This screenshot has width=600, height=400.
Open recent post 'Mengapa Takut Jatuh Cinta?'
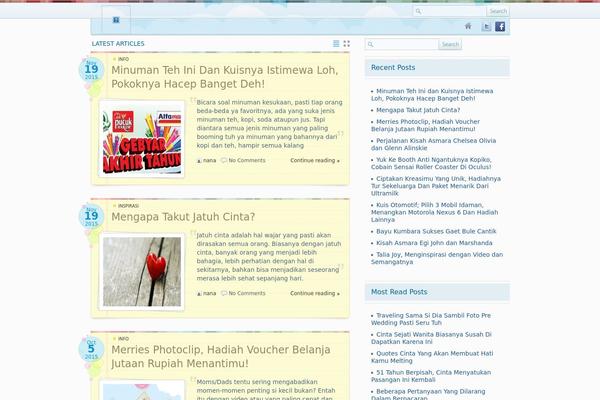(x=418, y=110)
